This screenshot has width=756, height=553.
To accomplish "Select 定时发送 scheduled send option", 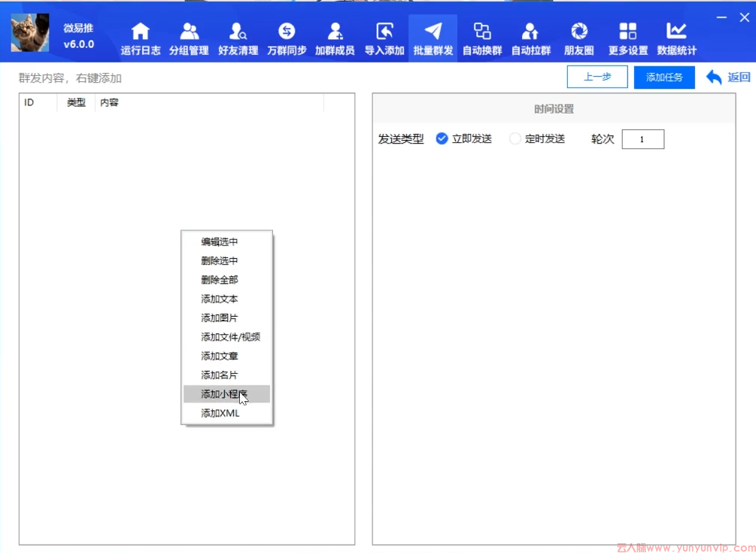I will pos(515,138).
